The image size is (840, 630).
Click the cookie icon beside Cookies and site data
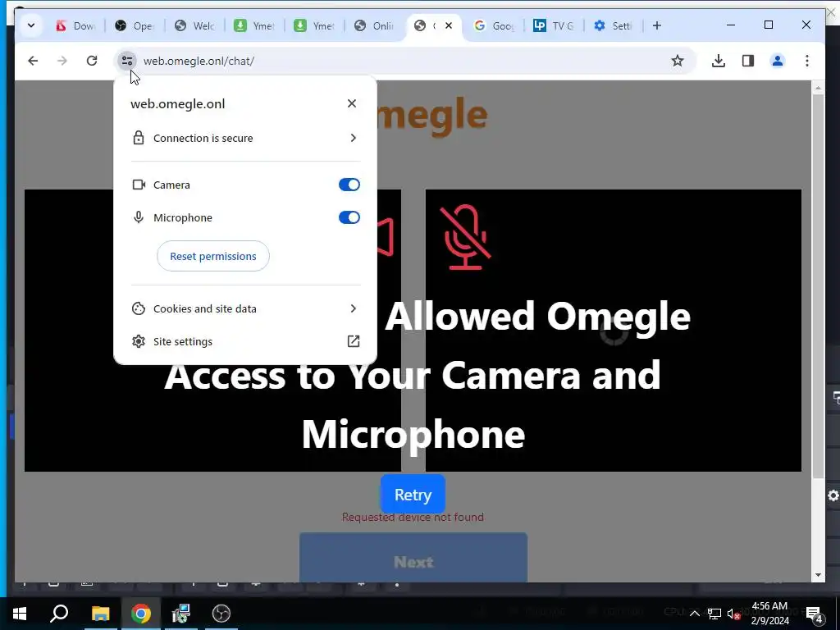point(139,308)
